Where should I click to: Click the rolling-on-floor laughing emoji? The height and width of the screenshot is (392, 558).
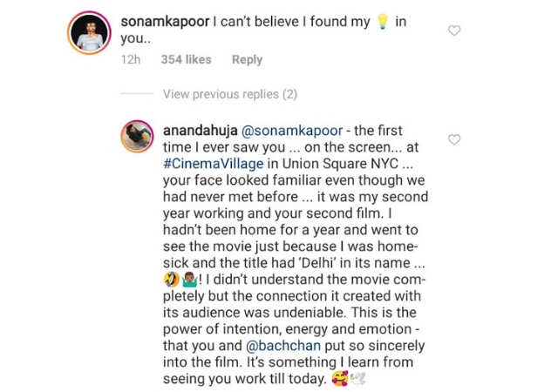pyautogui.click(x=171, y=280)
